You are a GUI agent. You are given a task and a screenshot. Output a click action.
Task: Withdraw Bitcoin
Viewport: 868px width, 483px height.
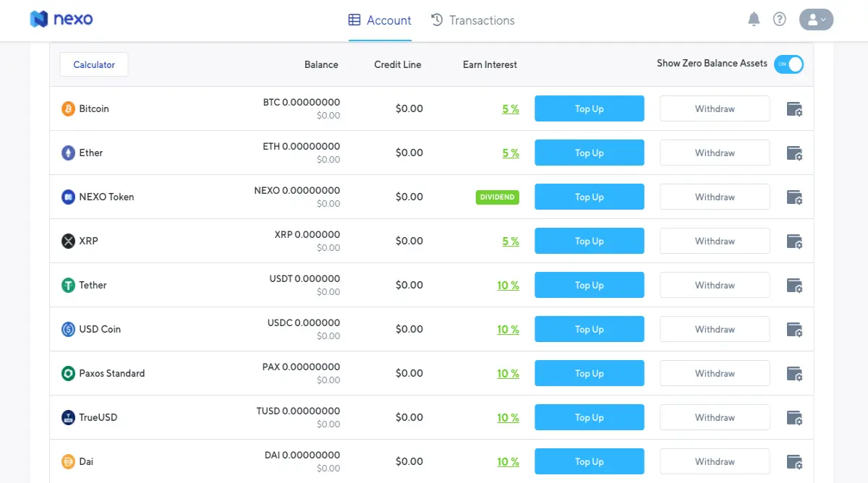coord(715,108)
